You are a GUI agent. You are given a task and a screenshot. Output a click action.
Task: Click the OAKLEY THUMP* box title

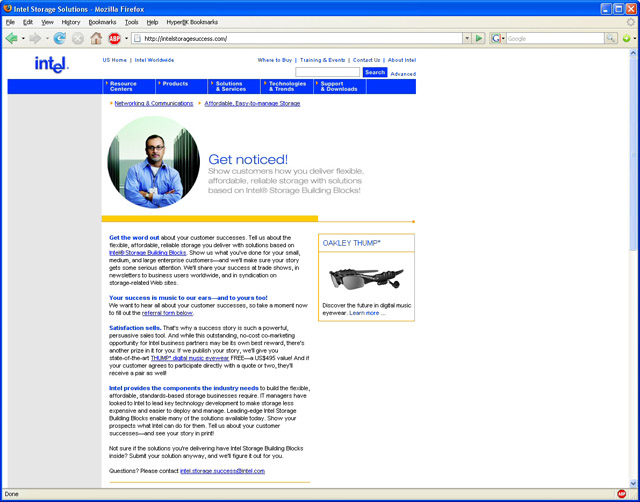[351, 243]
